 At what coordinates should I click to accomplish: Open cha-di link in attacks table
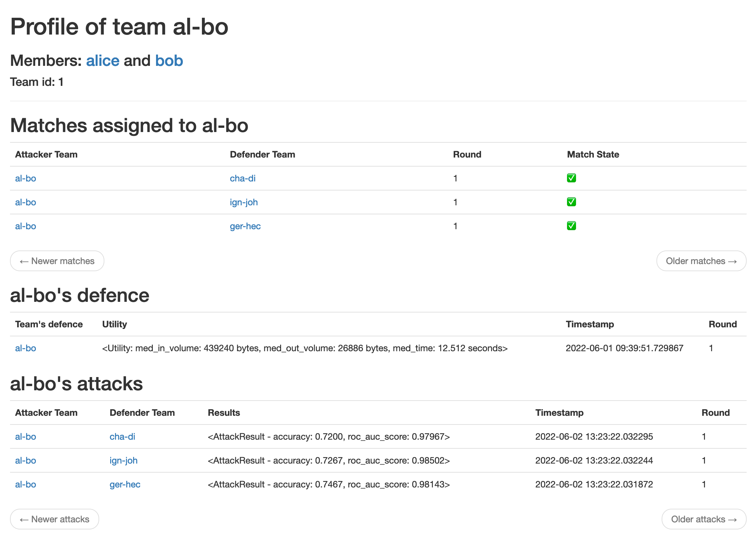click(x=122, y=436)
